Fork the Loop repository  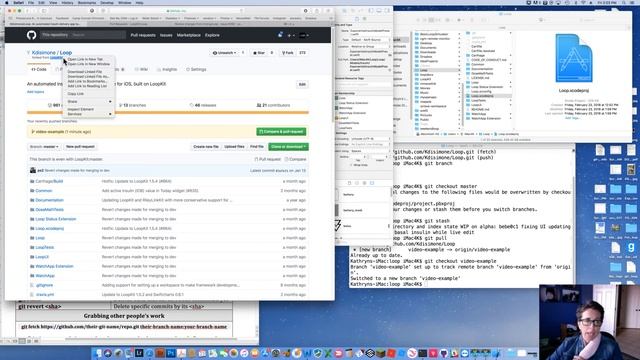point(288,53)
